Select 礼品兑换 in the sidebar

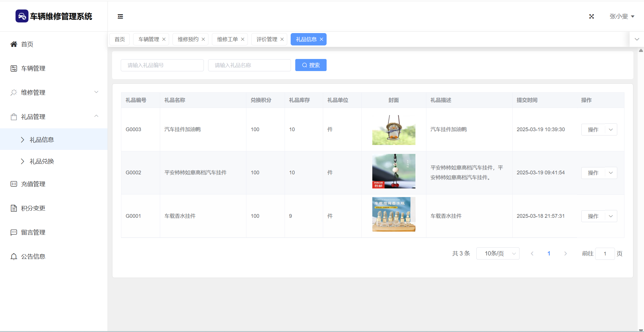pyautogui.click(x=42, y=161)
